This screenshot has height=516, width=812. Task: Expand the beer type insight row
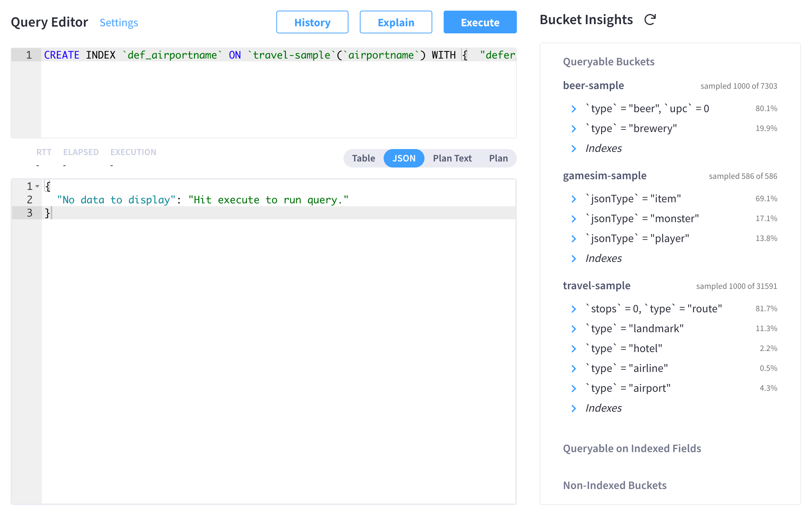click(574, 109)
